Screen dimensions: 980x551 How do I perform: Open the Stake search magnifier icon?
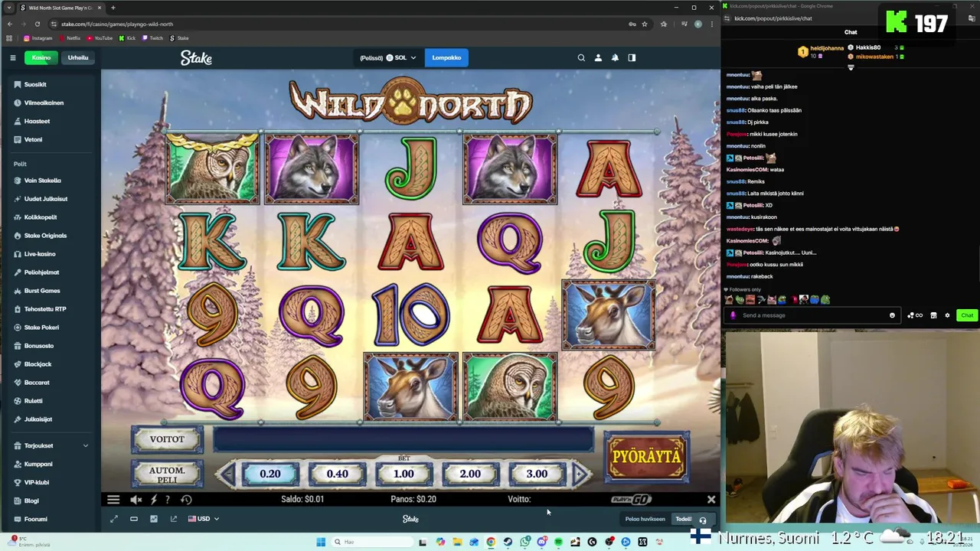(581, 57)
